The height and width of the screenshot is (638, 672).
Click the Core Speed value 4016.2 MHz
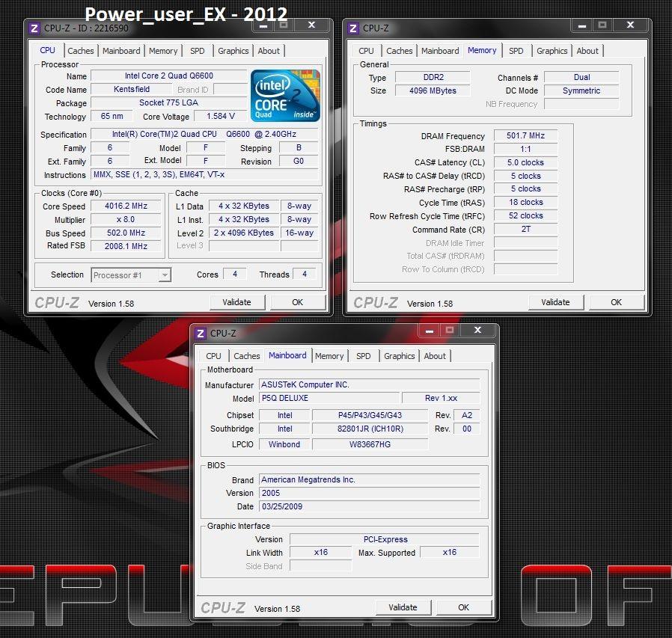126,206
